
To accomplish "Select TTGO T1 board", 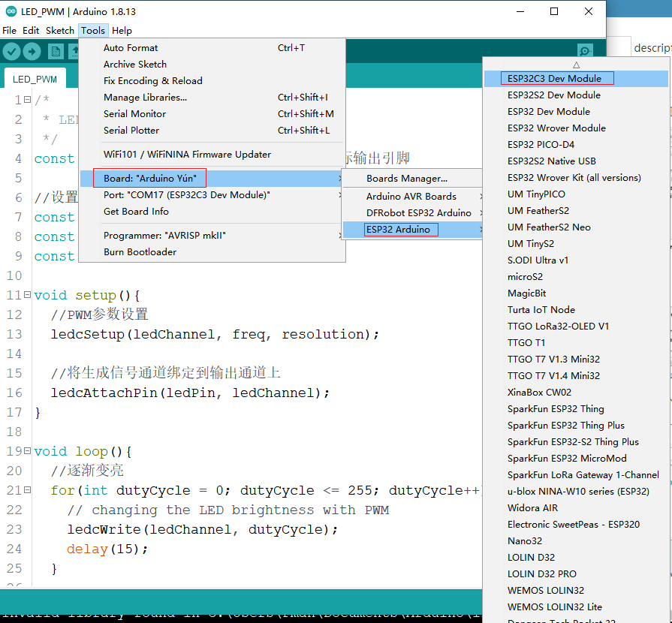I will (576, 343).
